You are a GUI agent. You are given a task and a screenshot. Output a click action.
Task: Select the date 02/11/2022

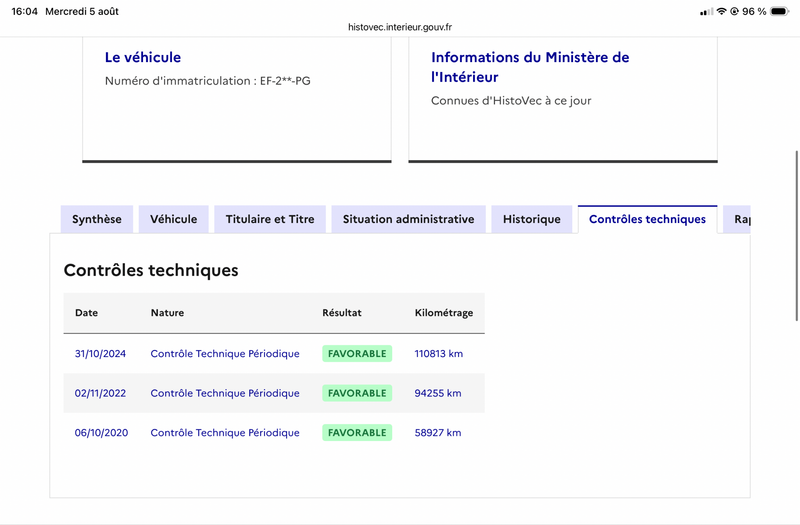click(101, 393)
